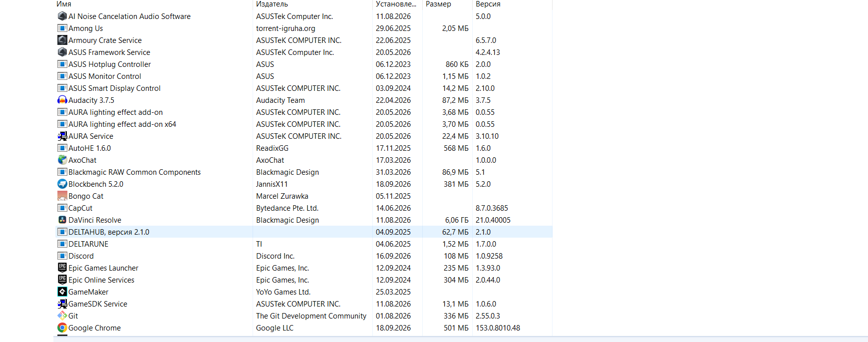This screenshot has height=342, width=868.
Task: Click install date 29.06.2025
Action: pos(393,28)
